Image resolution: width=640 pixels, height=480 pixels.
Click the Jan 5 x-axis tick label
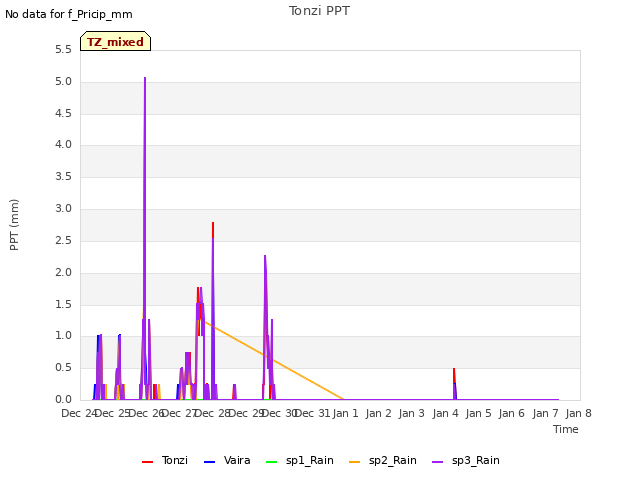(478, 413)
